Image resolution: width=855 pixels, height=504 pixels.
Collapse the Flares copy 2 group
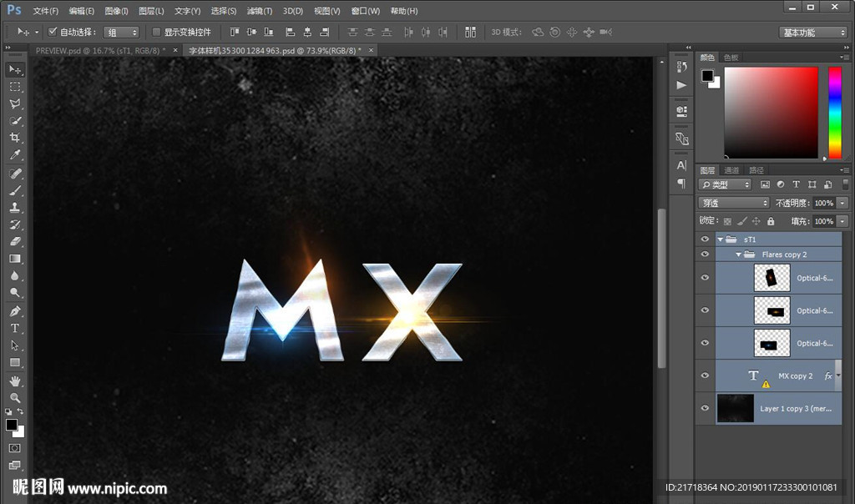[738, 255]
